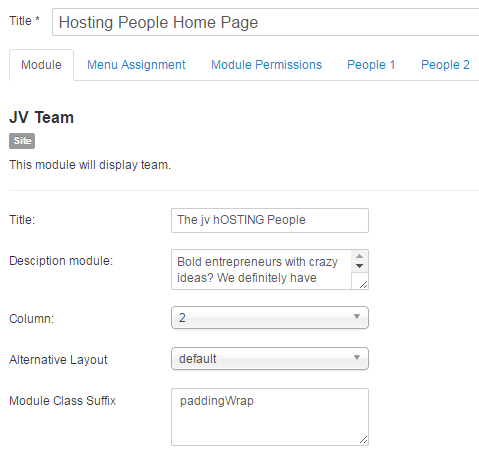
Task: Switch to the Module tab
Action: click(x=41, y=65)
